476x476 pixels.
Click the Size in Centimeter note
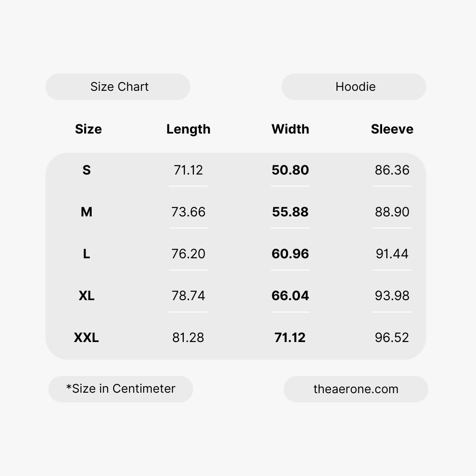tap(121, 389)
